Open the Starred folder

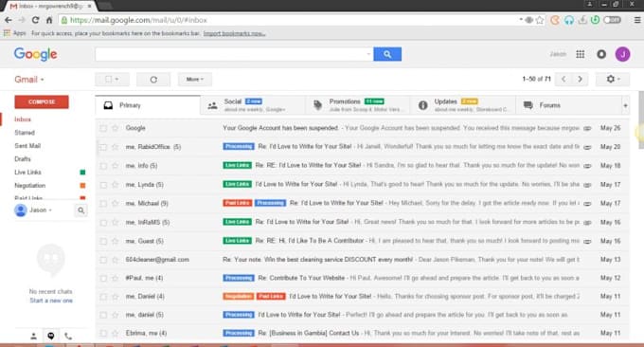(25, 133)
